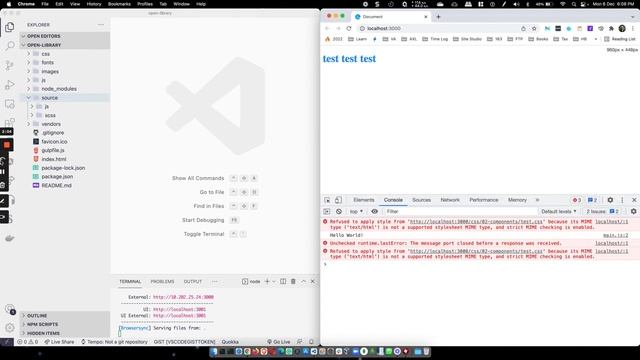
Task: Open the Default levels dropdown
Action: 559,211
